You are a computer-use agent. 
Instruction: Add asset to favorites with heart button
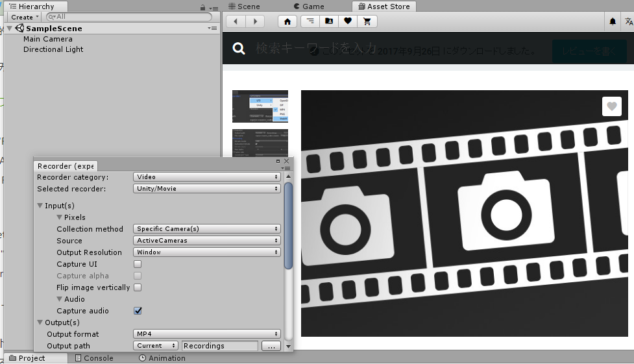(x=612, y=106)
